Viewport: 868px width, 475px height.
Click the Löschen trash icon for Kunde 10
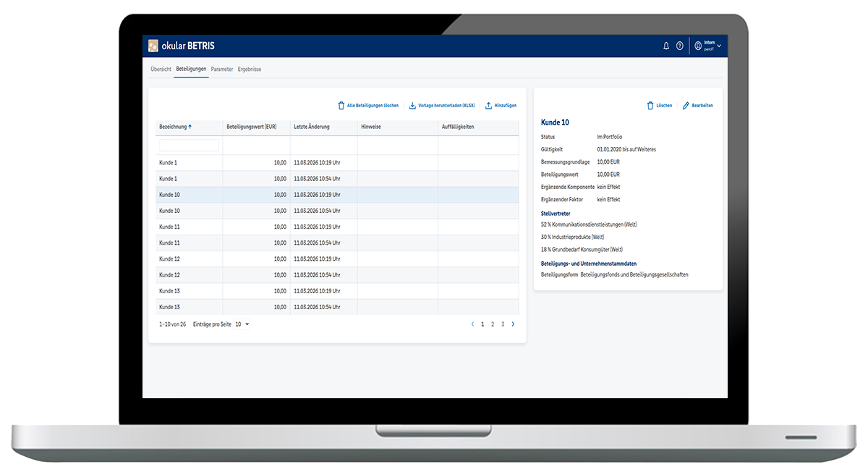650,106
